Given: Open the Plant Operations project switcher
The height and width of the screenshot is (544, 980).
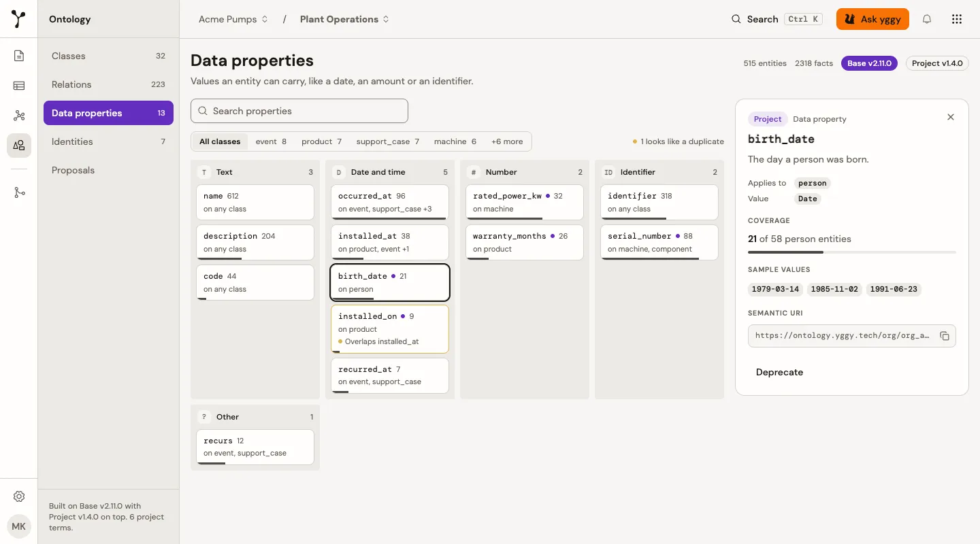Looking at the screenshot, I should pyautogui.click(x=344, y=19).
